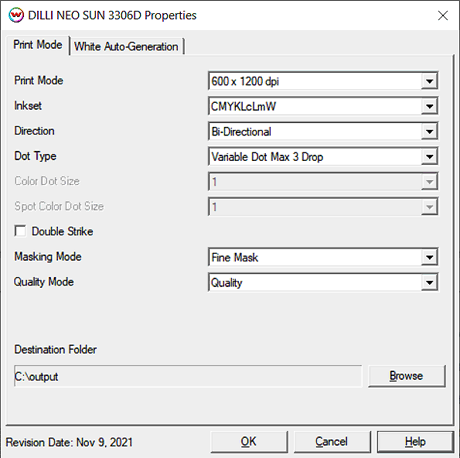Screen dimensions: 460x458
Task: Expand the Quality Mode dropdown arrow
Action: coord(429,283)
